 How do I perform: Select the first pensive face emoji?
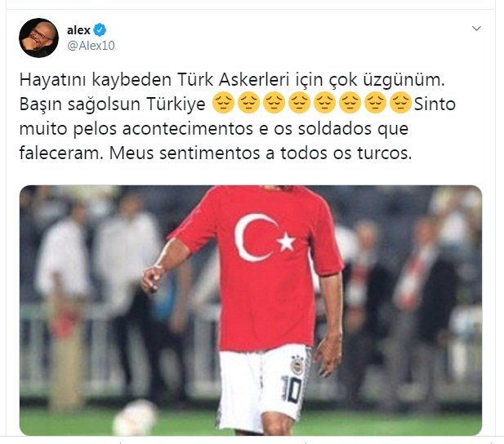pos(223,103)
